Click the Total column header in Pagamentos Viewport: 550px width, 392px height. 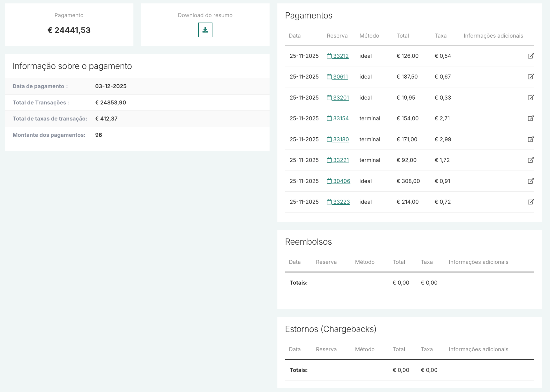[403, 36]
